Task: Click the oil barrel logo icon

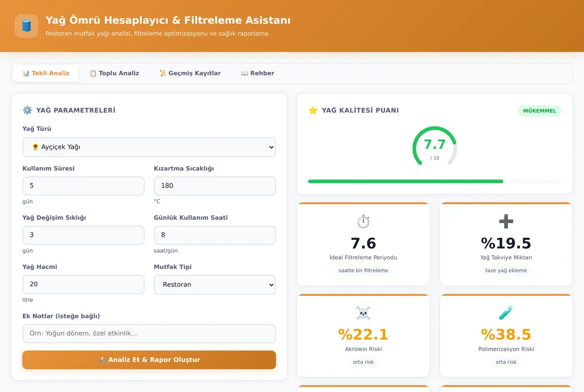Action: (26, 26)
